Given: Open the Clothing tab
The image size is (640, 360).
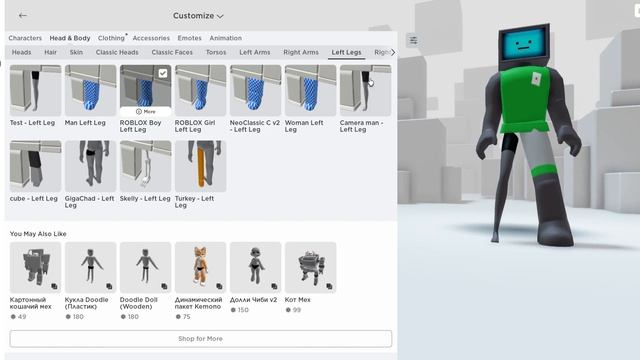Looking at the screenshot, I should coord(111,38).
